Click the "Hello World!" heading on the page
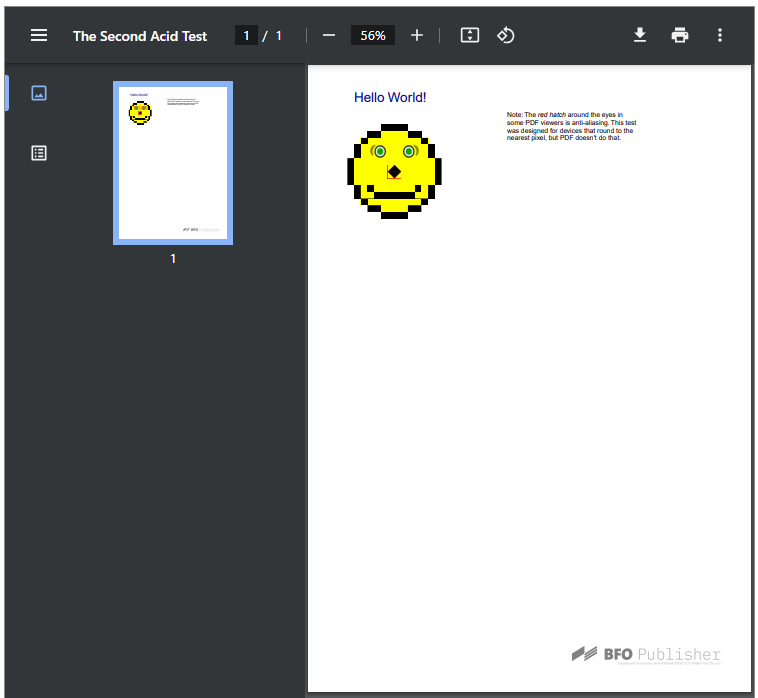 [x=390, y=97]
